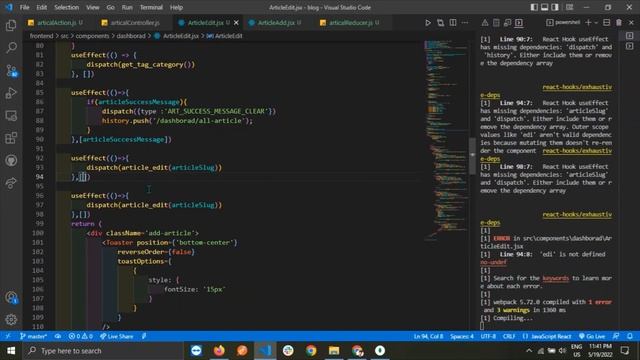
Task: Close the terminal panel
Action: 631,23
